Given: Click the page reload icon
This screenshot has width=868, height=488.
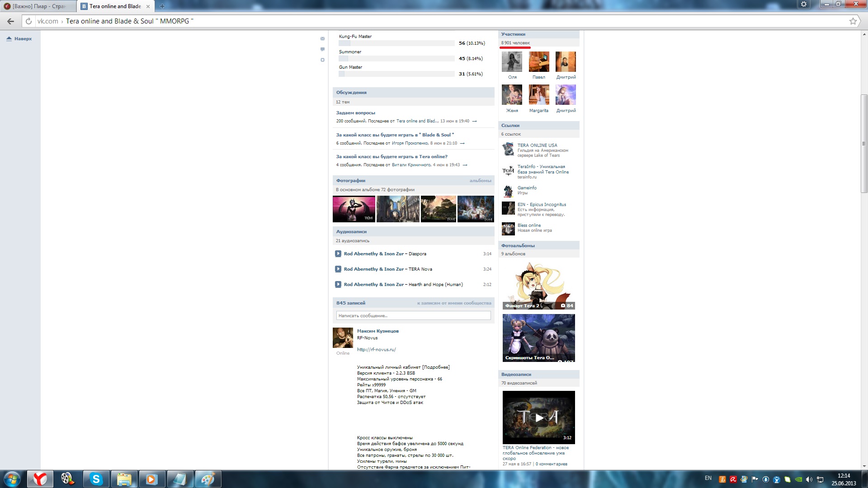Looking at the screenshot, I should click(28, 21).
